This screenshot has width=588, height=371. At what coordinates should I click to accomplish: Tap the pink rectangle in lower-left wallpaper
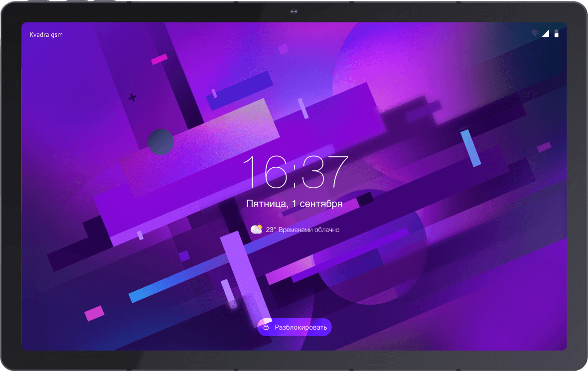click(94, 313)
